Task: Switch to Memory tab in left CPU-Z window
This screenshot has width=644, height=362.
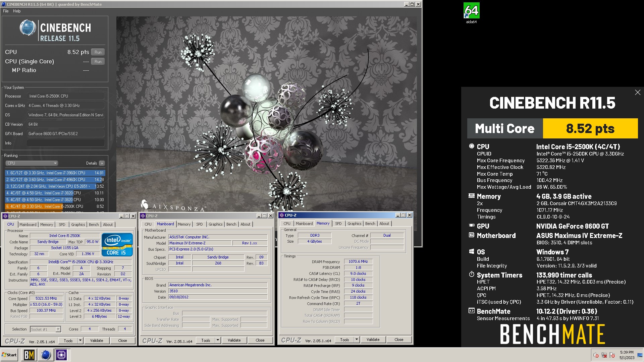Action: 47,225
